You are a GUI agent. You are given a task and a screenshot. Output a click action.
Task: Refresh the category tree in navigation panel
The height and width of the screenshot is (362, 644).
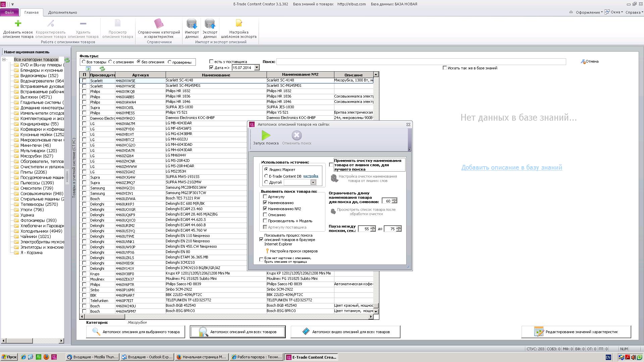(67, 60)
